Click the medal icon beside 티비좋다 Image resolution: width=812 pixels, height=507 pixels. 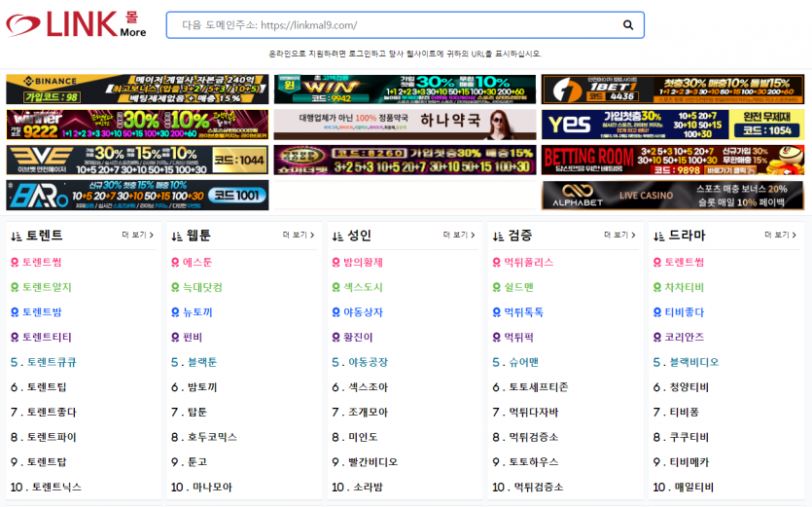656,312
